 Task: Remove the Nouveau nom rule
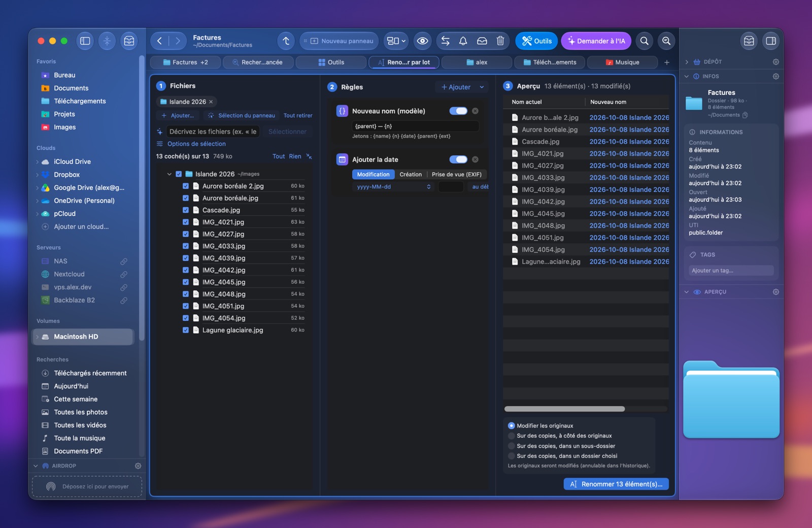pos(475,111)
